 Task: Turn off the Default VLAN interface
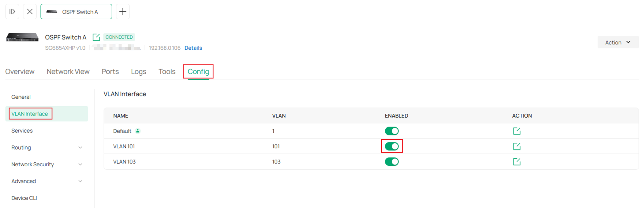tap(392, 131)
